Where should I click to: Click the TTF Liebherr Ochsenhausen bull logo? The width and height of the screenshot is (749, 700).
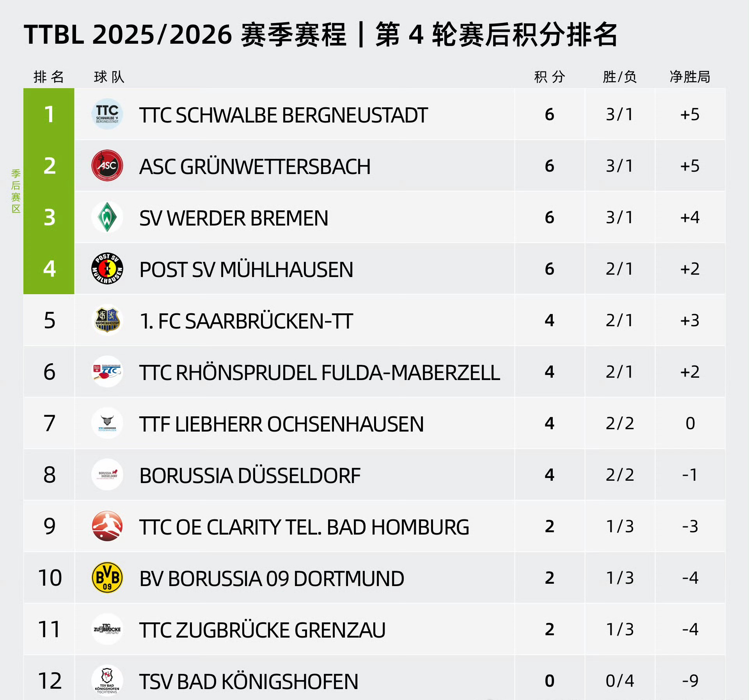coord(107,423)
